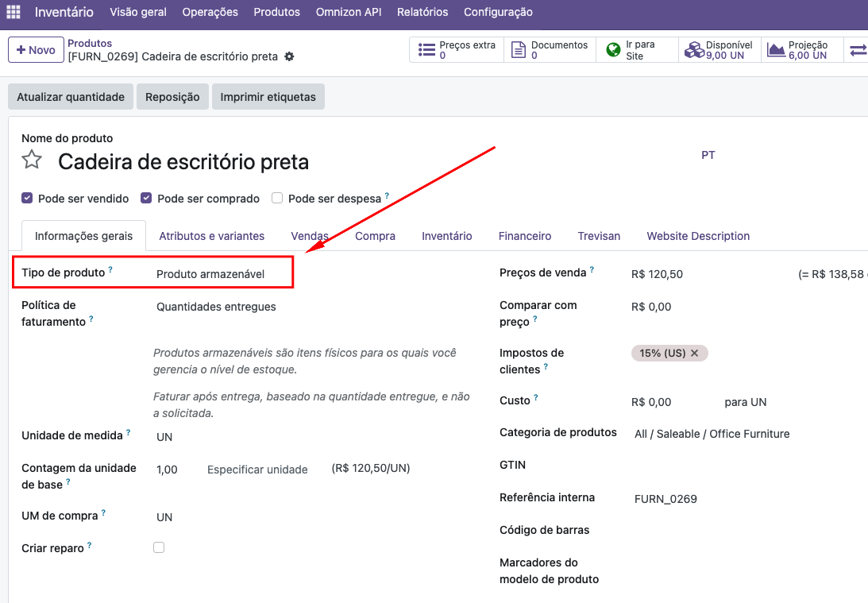Screen dimensions: 868x603
Task: Click the Ir para Site globe icon
Action: click(x=613, y=50)
